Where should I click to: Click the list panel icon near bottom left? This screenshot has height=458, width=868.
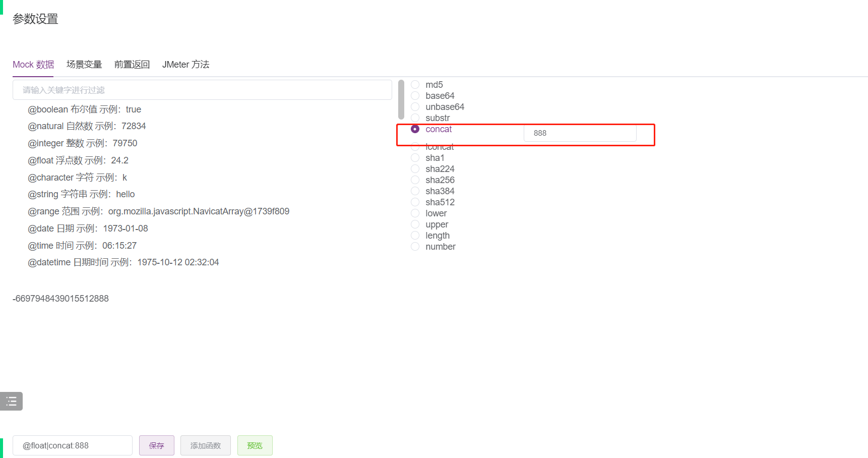point(11,401)
